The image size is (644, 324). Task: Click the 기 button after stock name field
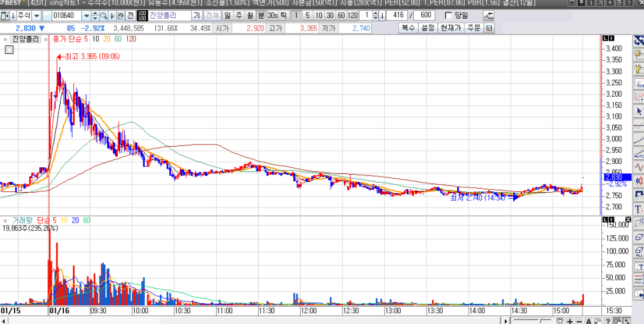pos(197,16)
